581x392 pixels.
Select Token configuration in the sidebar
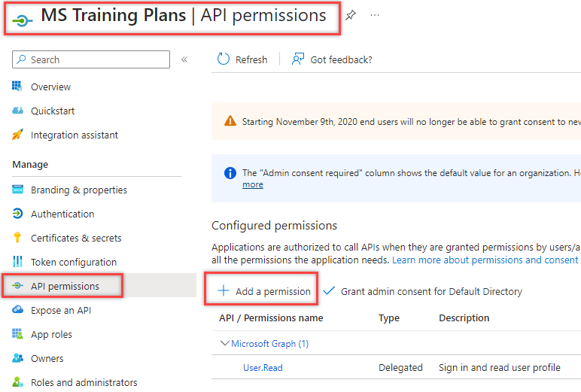point(73,262)
